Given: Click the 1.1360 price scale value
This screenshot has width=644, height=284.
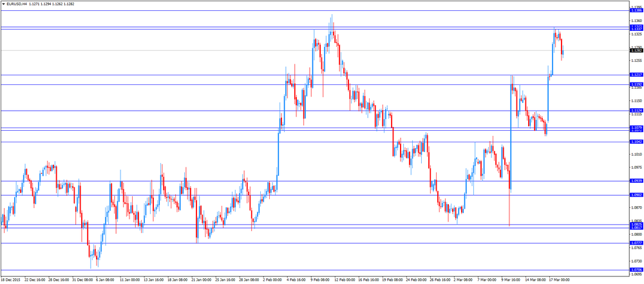Looking at the screenshot, I should point(637,20).
